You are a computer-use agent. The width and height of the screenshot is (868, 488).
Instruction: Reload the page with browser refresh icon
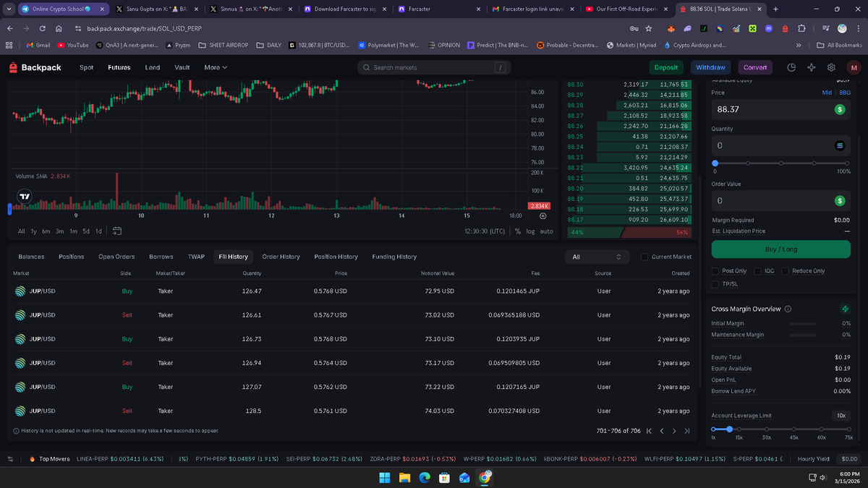43,28
